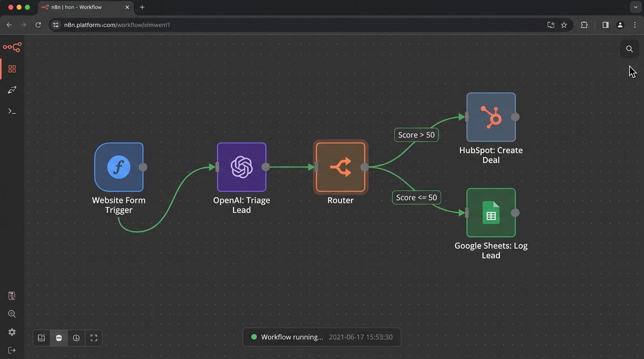Click the "Score > 50" connection label

coord(416,135)
